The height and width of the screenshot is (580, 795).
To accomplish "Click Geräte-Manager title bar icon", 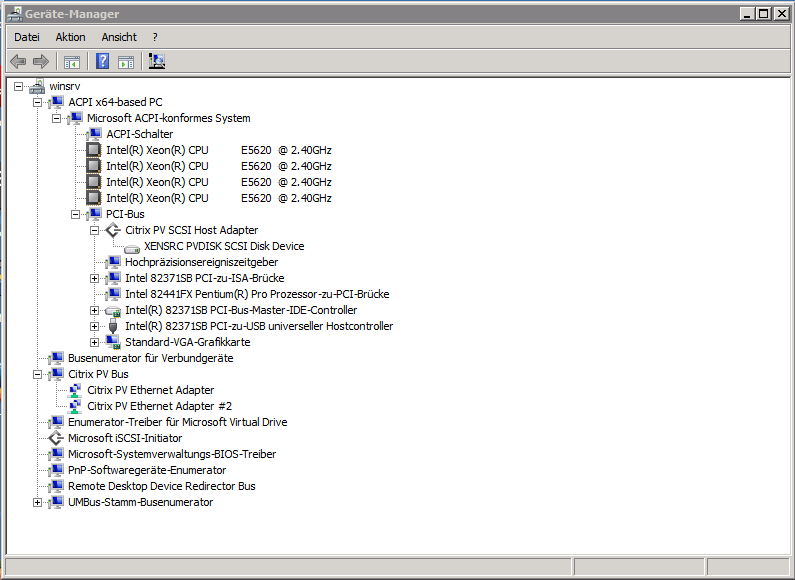I will coord(14,14).
